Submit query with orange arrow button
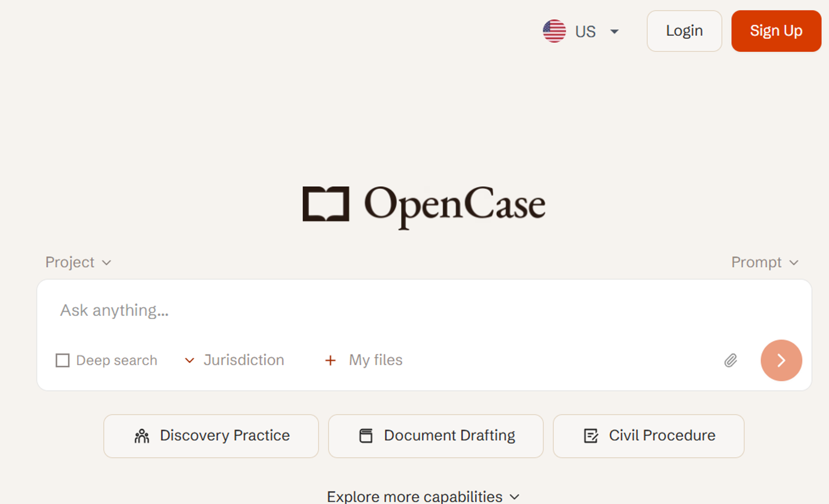 (781, 360)
